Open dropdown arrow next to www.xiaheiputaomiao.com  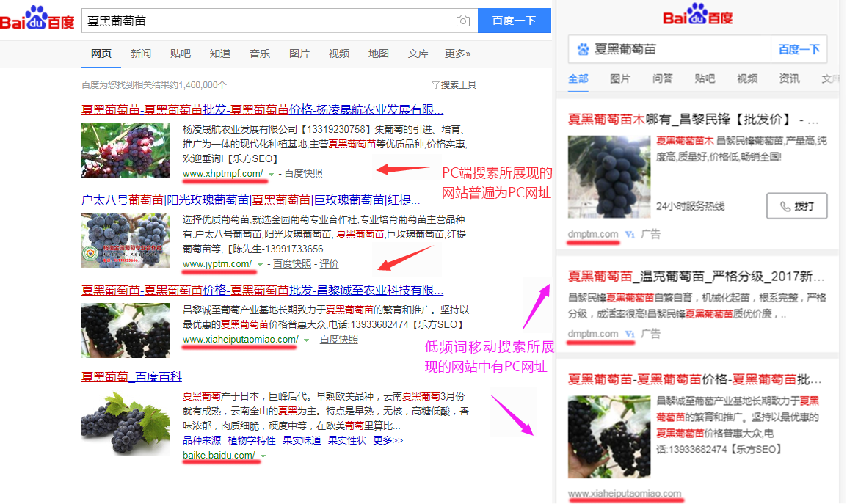tap(306, 340)
